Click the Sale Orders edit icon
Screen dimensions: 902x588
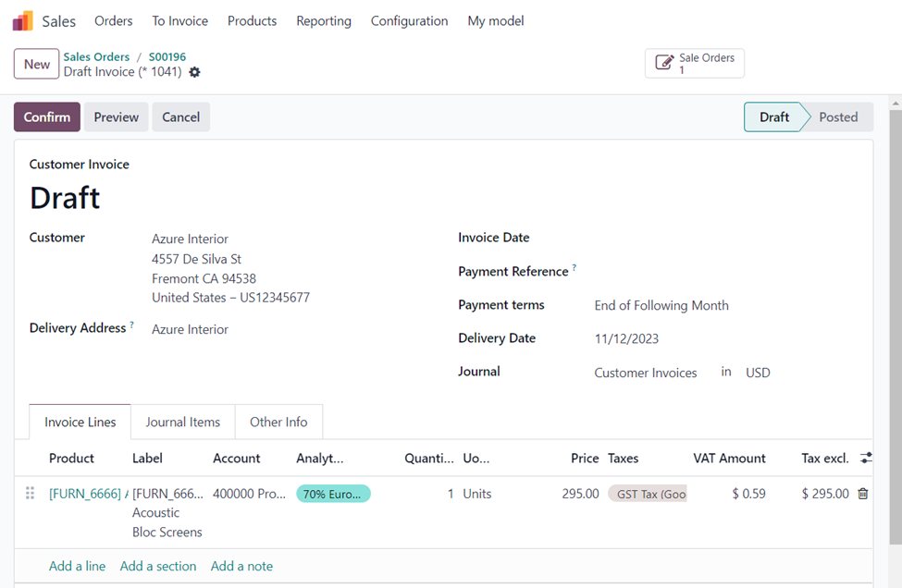664,63
